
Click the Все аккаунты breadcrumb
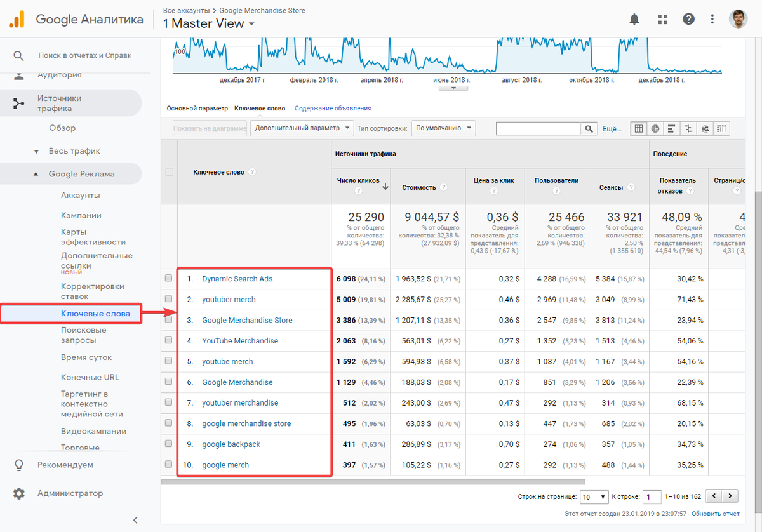coord(185,11)
